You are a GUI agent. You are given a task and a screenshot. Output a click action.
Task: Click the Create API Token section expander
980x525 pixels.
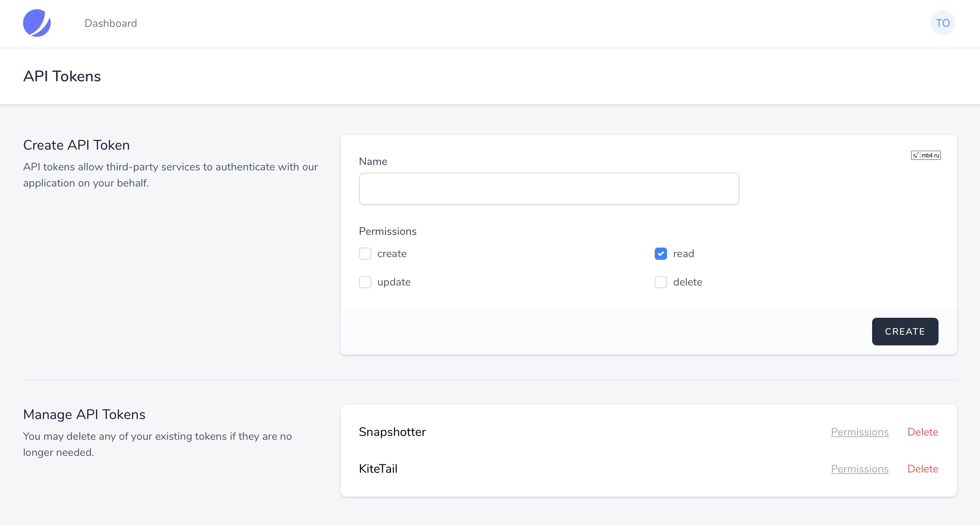point(76,144)
